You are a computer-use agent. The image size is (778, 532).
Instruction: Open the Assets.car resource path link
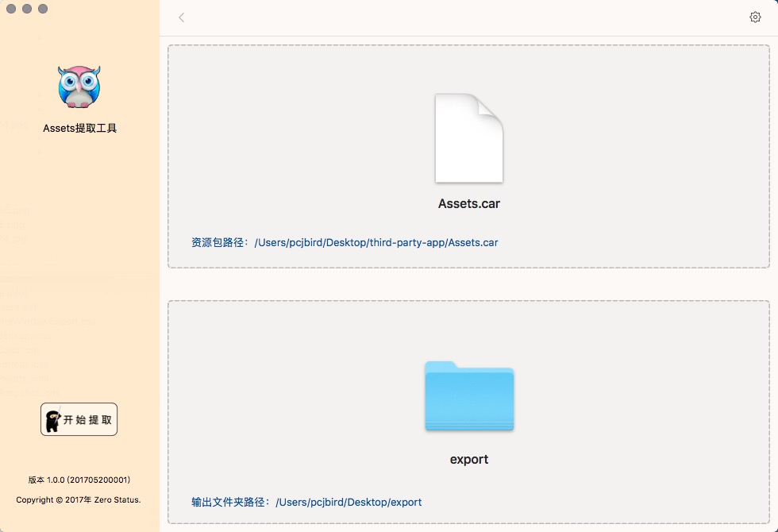376,243
